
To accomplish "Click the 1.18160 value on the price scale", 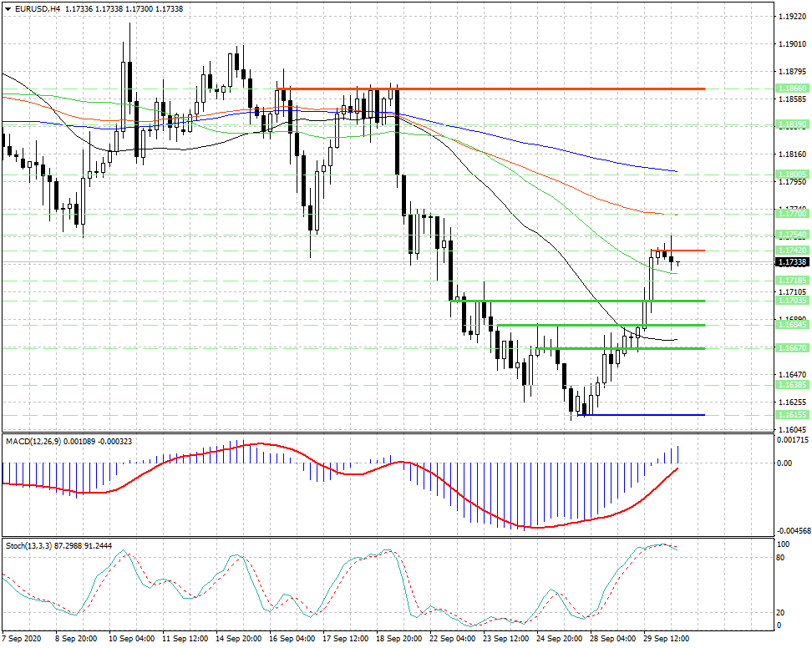I will [792, 154].
